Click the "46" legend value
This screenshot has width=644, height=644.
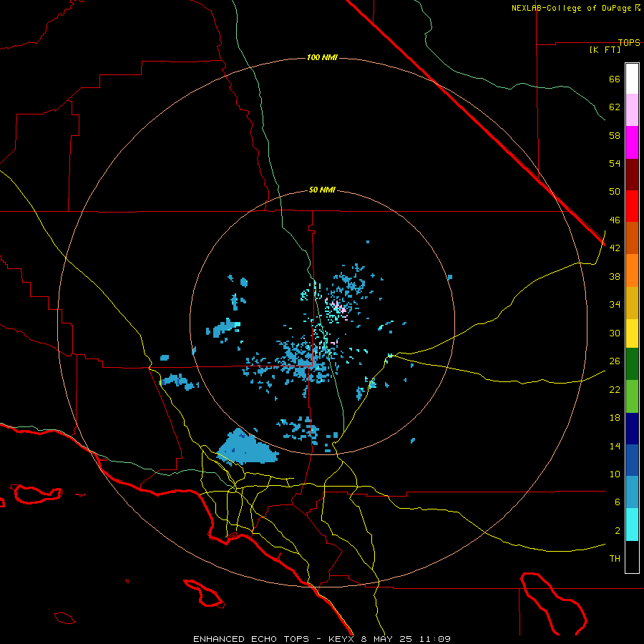[x=615, y=220]
